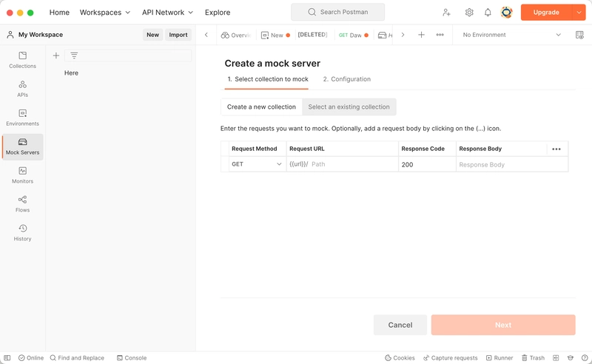Select step 2 Configuration

click(x=346, y=79)
